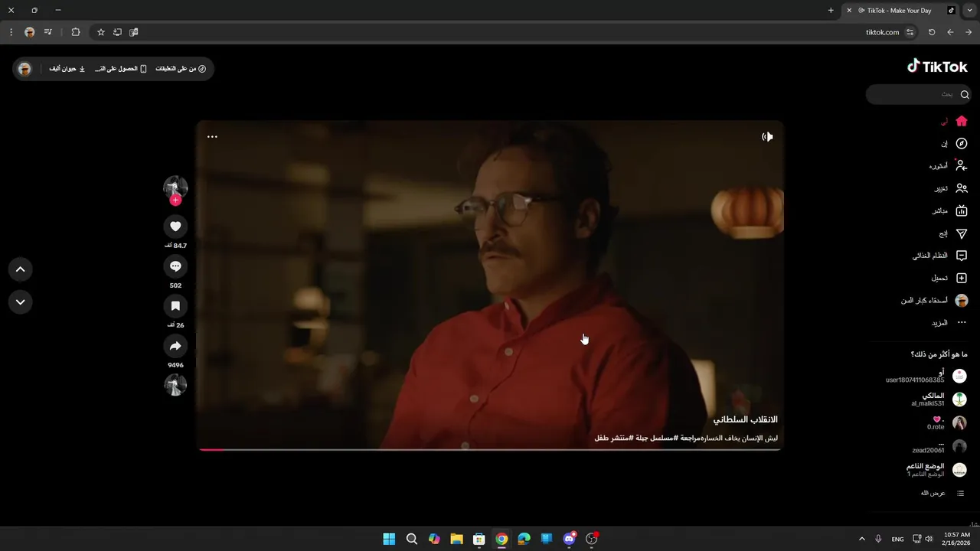This screenshot has width=980, height=551.
Task: Reload the page in Chrome
Action: point(932,32)
